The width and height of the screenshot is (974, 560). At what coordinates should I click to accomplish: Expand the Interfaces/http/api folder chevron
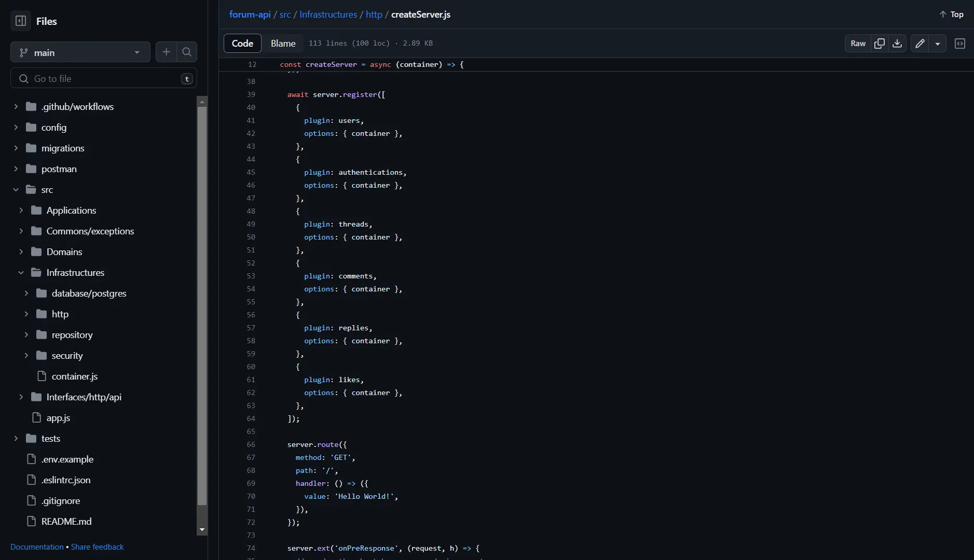click(x=21, y=397)
